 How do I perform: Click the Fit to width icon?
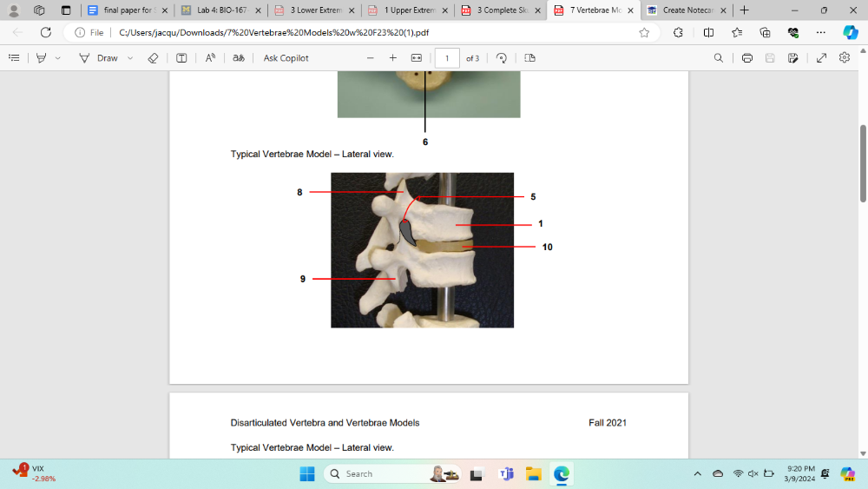click(416, 58)
